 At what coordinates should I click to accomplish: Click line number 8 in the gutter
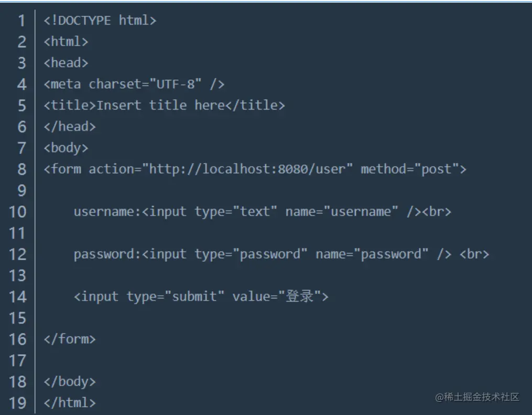21,169
